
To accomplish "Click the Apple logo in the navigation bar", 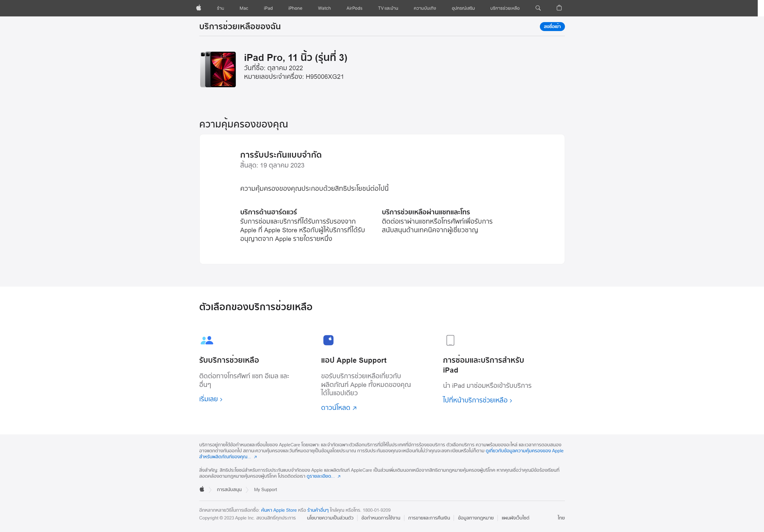I will 199,8.
